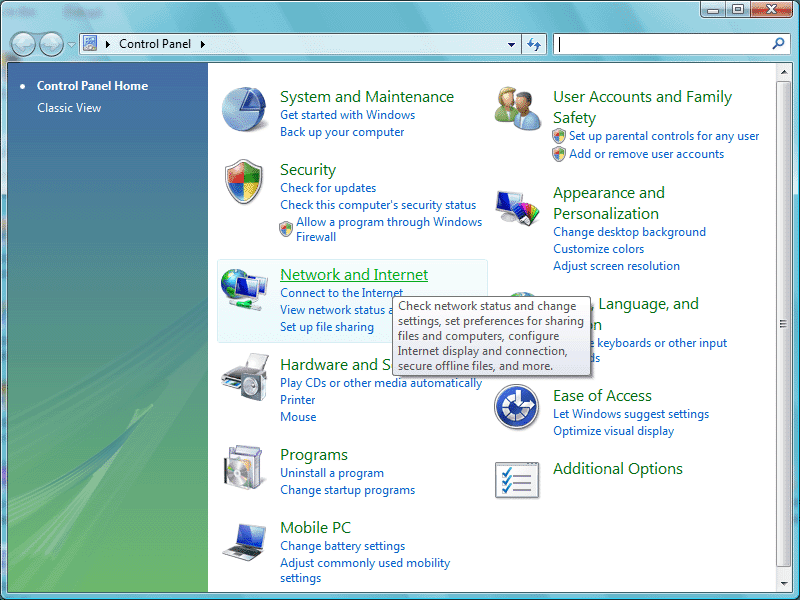Click Customize colors
Screen dimensions: 800x600
598,249
